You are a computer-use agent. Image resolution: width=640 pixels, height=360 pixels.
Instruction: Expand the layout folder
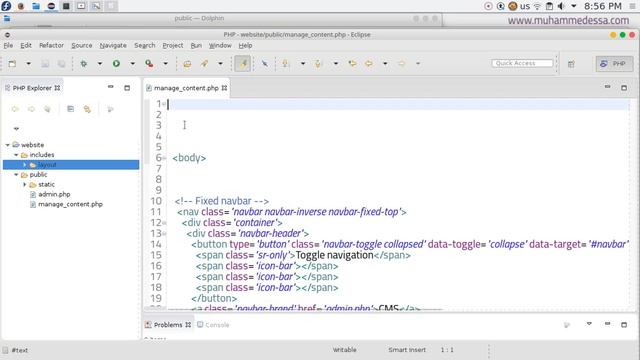(x=24, y=164)
